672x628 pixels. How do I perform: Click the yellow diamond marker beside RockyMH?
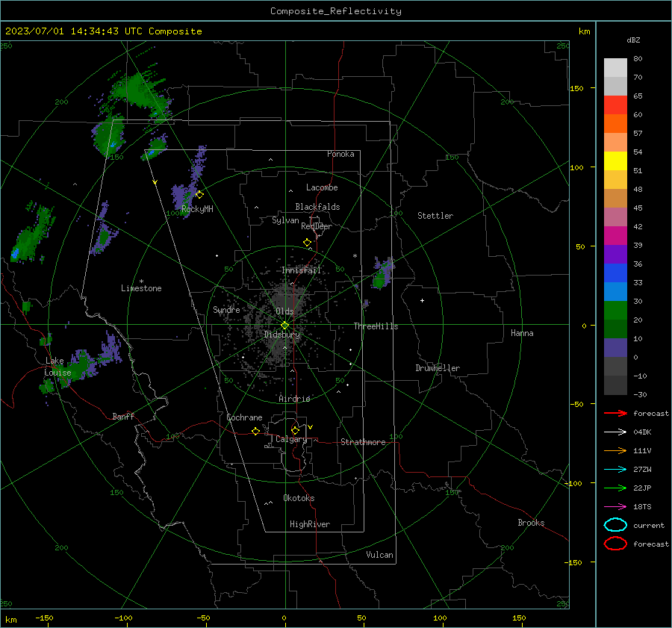(199, 195)
